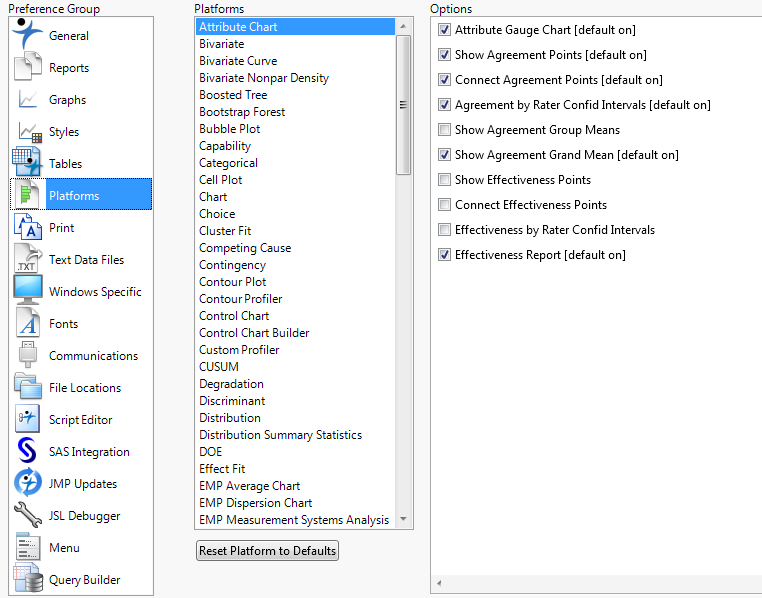Toggle Agreement by Rater Confid Intervals

pyautogui.click(x=444, y=105)
